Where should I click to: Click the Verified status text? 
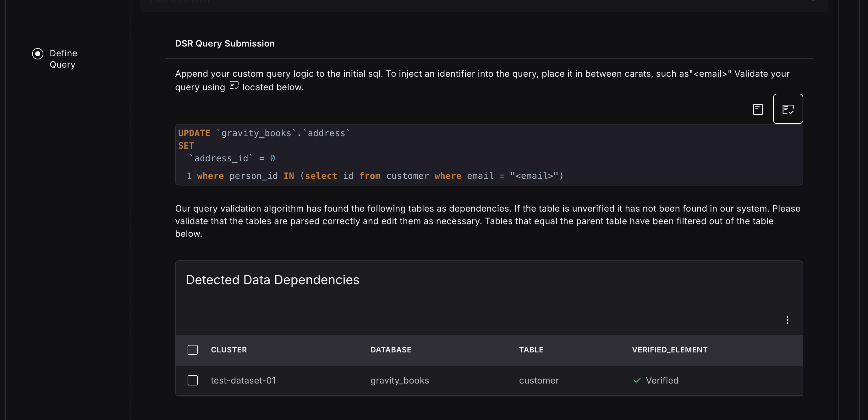[x=662, y=380]
